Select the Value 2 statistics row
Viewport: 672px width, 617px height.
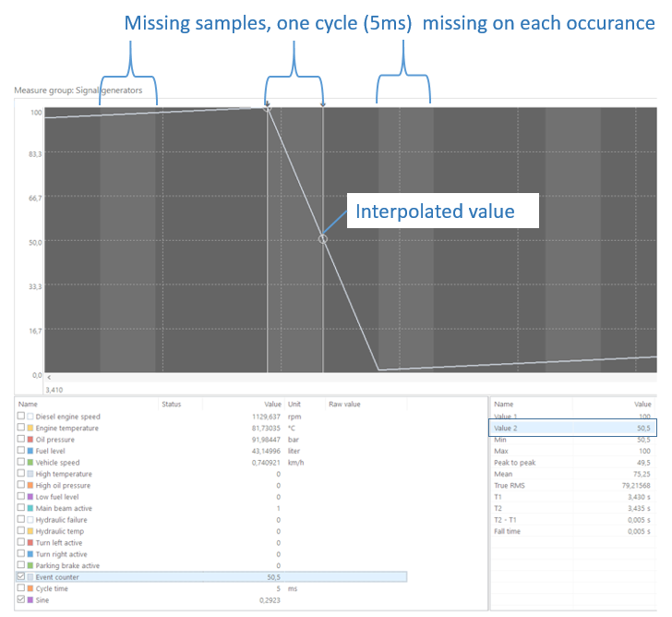point(572,428)
